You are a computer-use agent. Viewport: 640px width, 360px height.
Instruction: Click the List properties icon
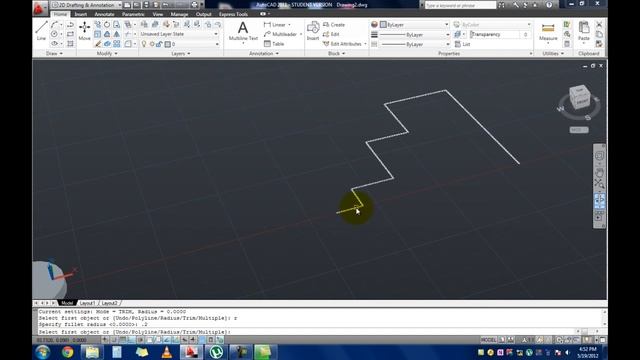(462, 44)
